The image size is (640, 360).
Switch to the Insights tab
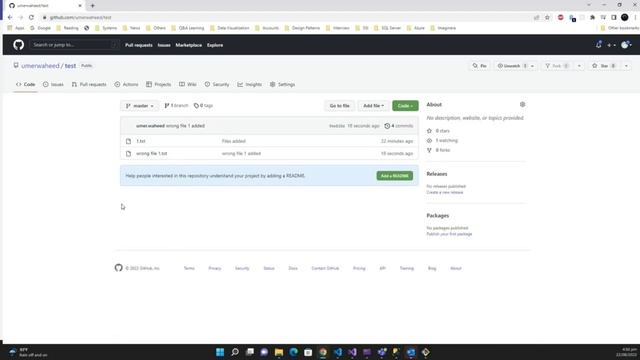point(249,84)
